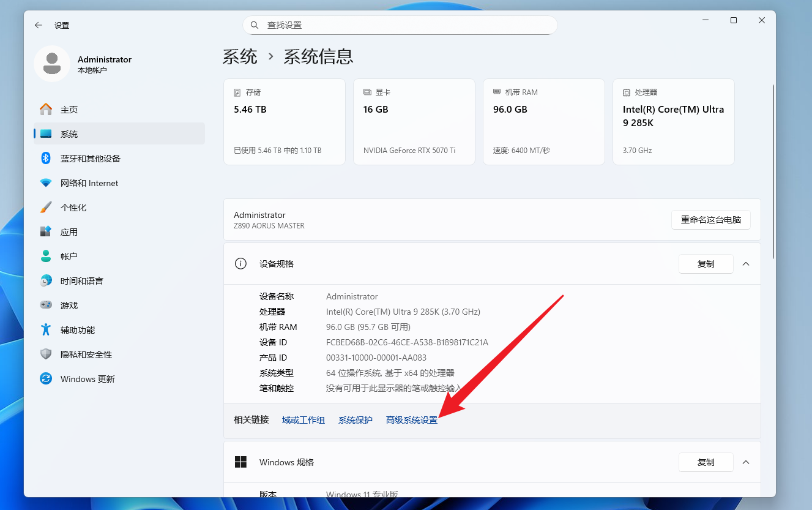The image size is (812, 510).
Task: Click the back arrow to previous page
Action: click(38, 25)
